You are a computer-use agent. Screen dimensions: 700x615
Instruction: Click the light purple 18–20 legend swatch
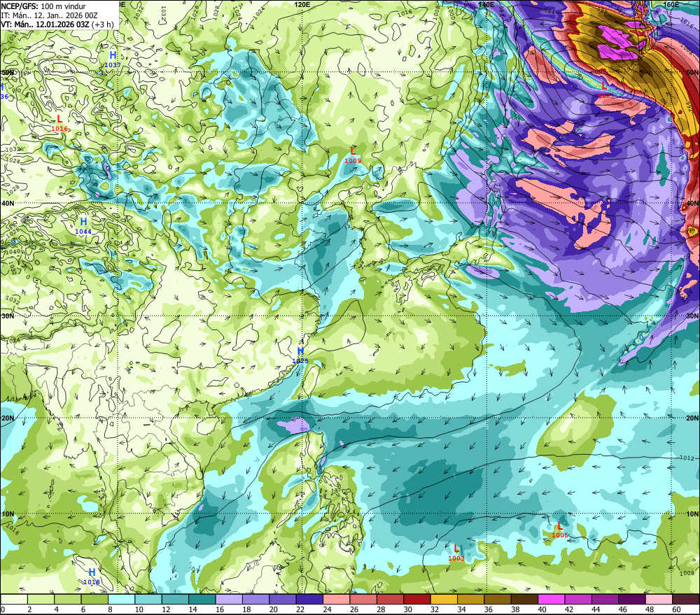[255, 599]
